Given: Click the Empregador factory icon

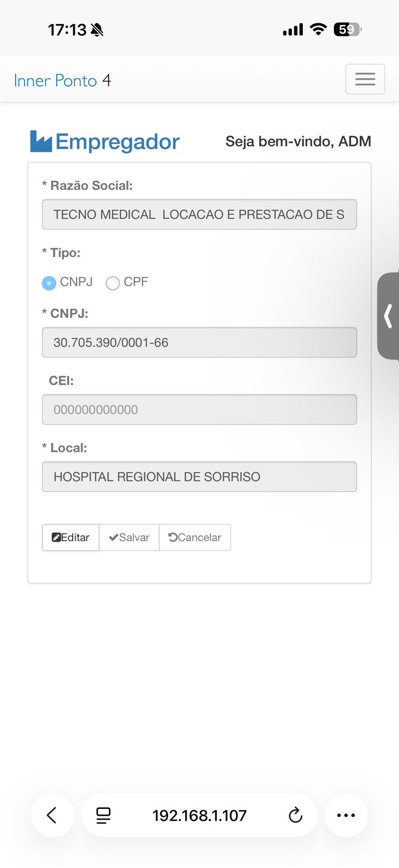Looking at the screenshot, I should click(41, 142).
